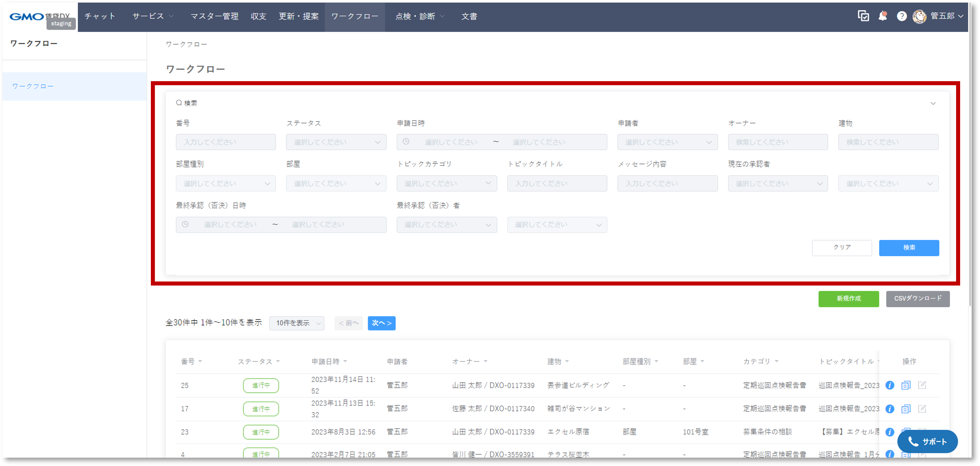
Task: Click the task checklist icon in top bar
Action: (864, 16)
